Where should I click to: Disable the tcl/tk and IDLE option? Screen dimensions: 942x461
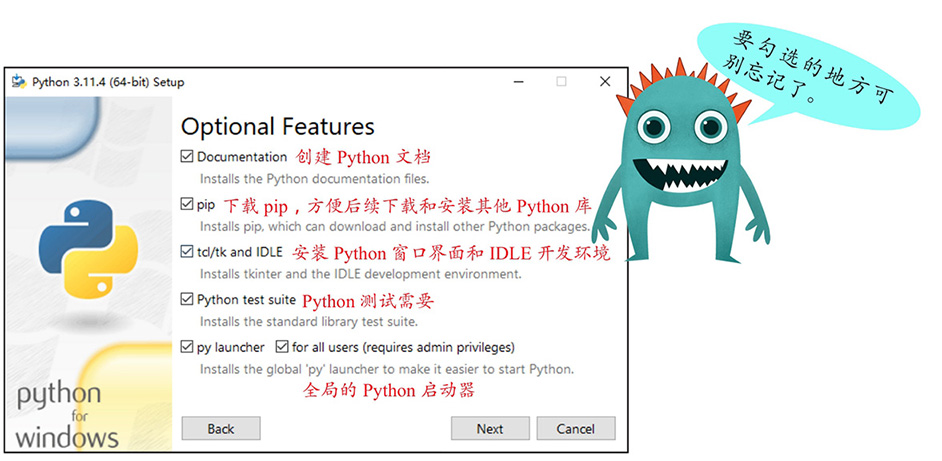coord(187,252)
